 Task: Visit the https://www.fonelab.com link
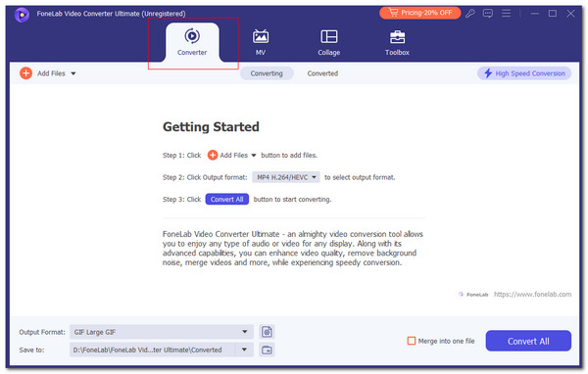point(532,294)
